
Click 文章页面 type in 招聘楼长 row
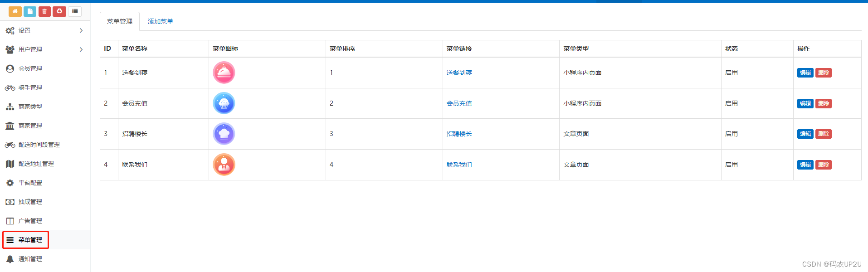[x=576, y=134]
